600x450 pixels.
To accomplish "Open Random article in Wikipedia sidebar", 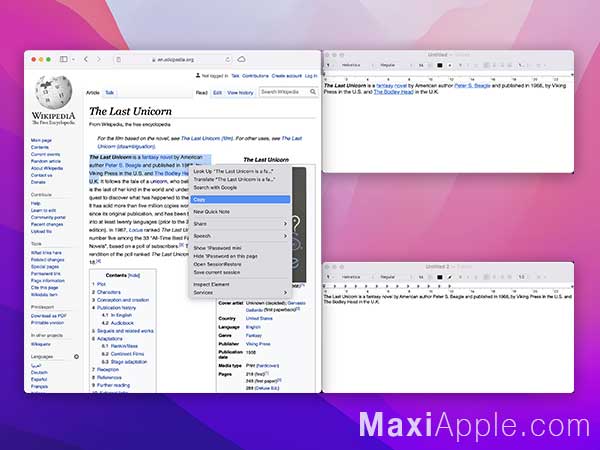I will point(46,161).
